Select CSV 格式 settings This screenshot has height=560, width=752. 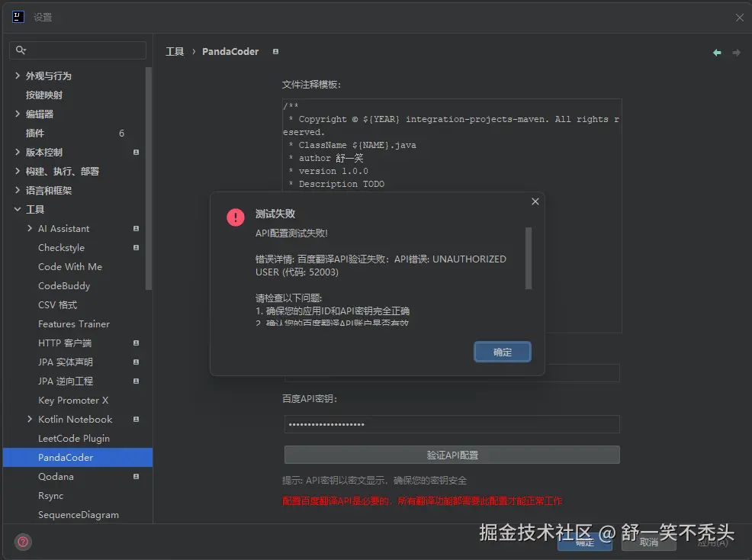[x=57, y=304]
